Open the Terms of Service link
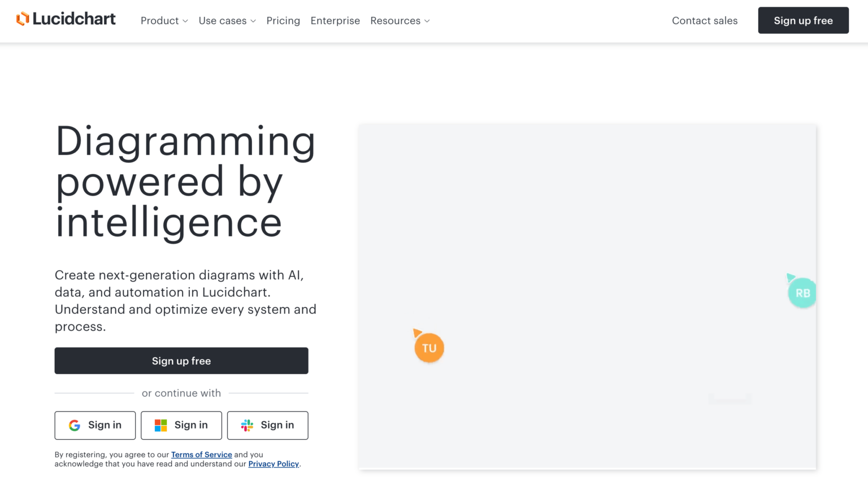The image size is (868, 489). [202, 455]
